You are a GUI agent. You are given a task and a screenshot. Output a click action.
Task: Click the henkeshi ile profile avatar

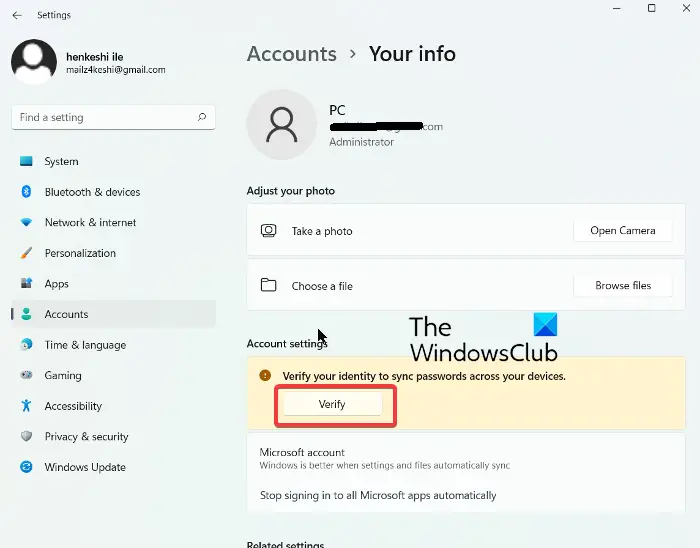pos(34,62)
